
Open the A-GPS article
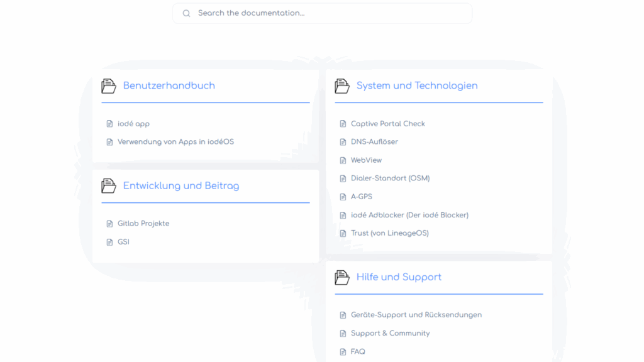(362, 197)
